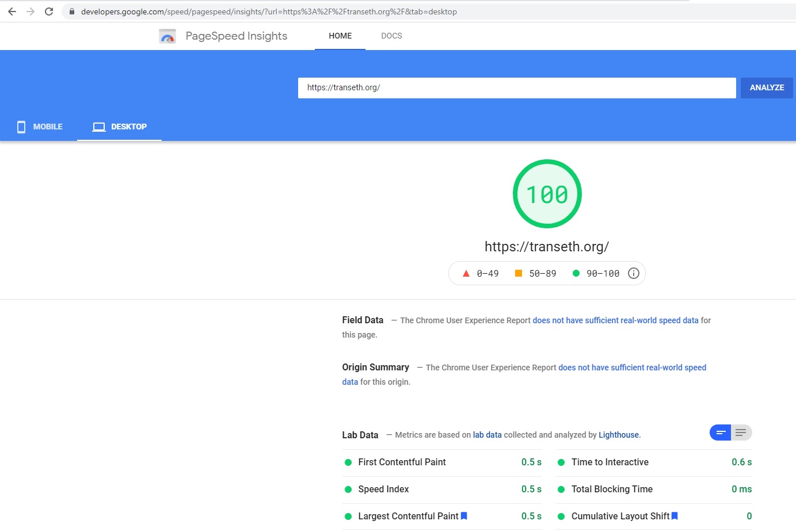Image resolution: width=796 pixels, height=532 pixels.
Task: Open the Lighthouse link
Action: pos(619,435)
